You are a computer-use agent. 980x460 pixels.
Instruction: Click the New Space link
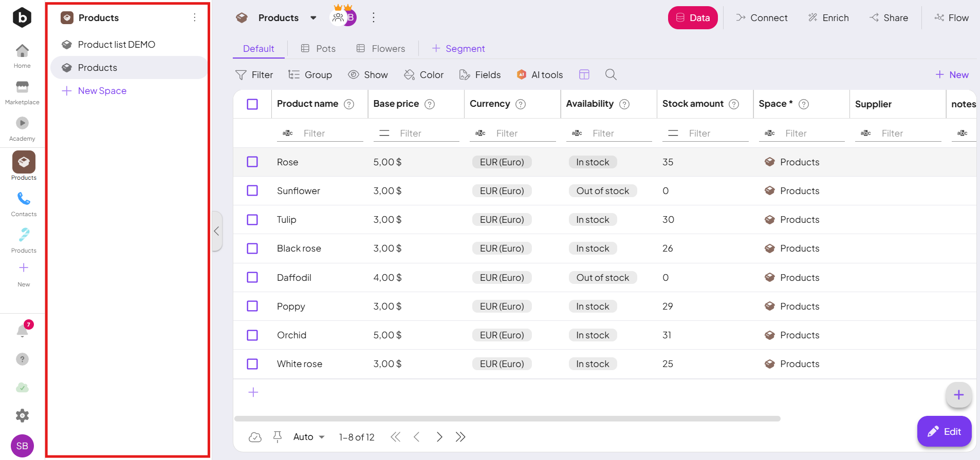coord(102,91)
